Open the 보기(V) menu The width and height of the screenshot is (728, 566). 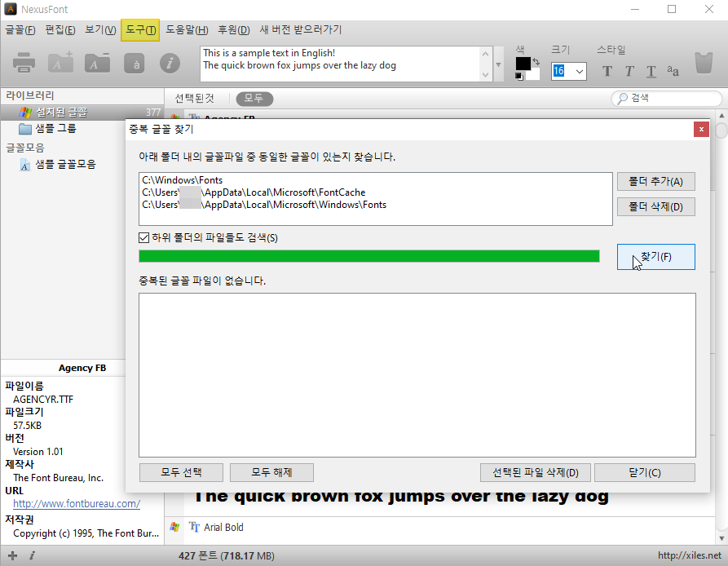[x=100, y=29]
